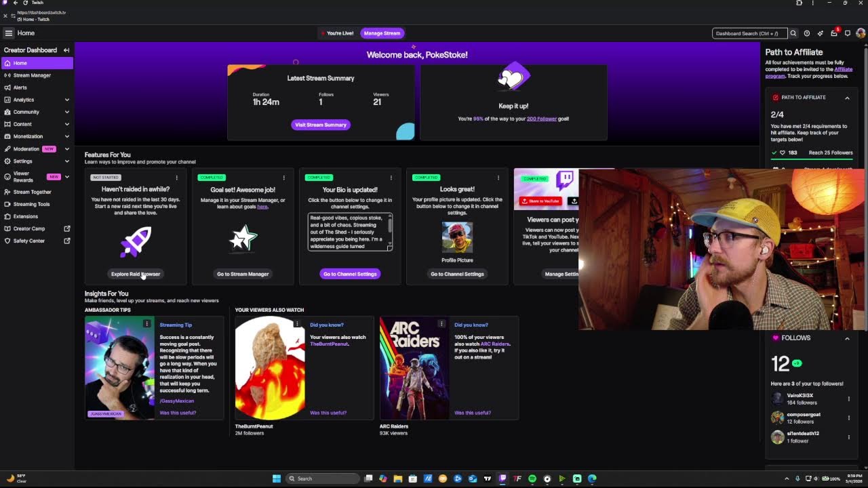Click the Share to YouTube button
Image resolution: width=868 pixels, height=488 pixels.
click(541, 201)
